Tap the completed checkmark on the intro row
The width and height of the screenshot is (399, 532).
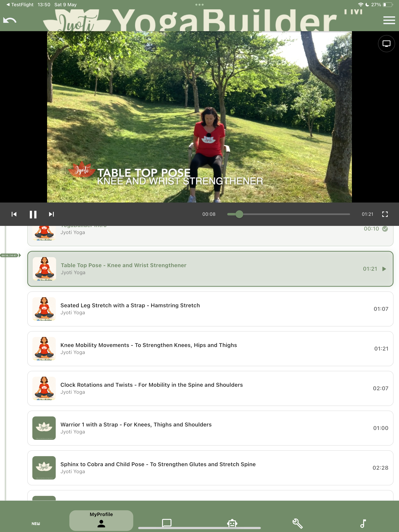(385, 229)
